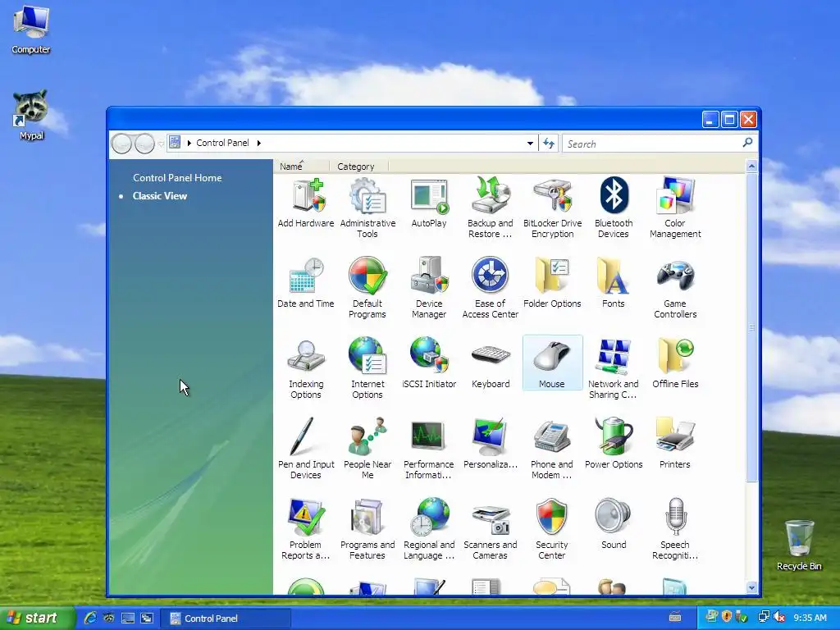
Task: Open Device Manager
Action: tap(428, 288)
